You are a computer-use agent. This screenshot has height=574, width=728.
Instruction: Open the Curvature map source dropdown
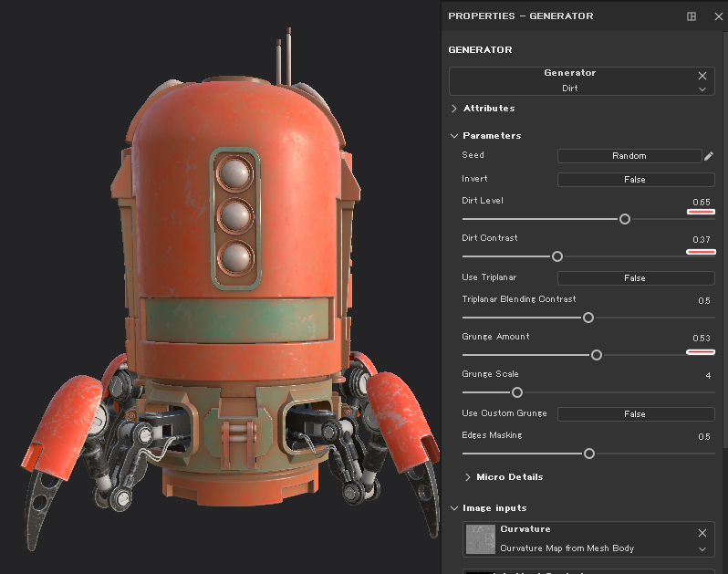pos(702,548)
